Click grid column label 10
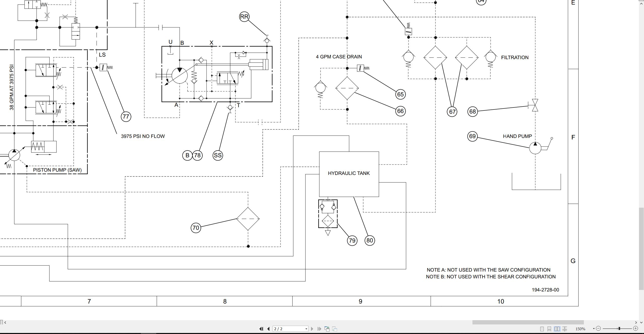Image resolution: width=644 pixels, height=334 pixels. pyautogui.click(x=501, y=301)
